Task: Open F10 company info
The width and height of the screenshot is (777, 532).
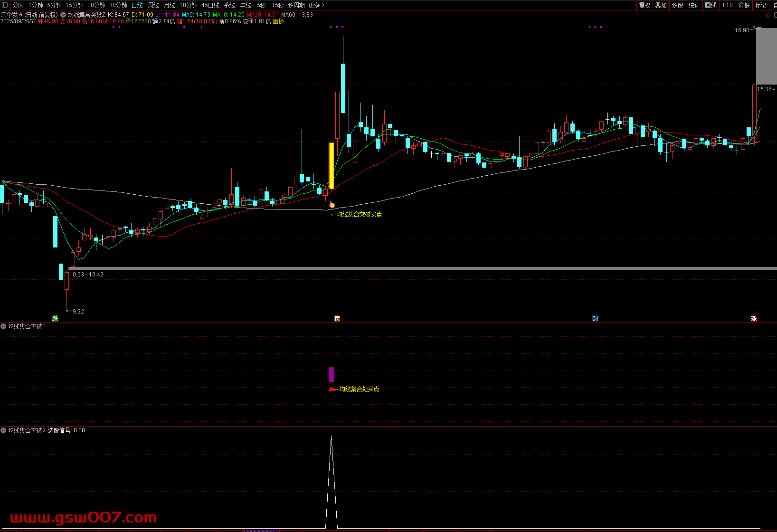Action: click(x=728, y=5)
